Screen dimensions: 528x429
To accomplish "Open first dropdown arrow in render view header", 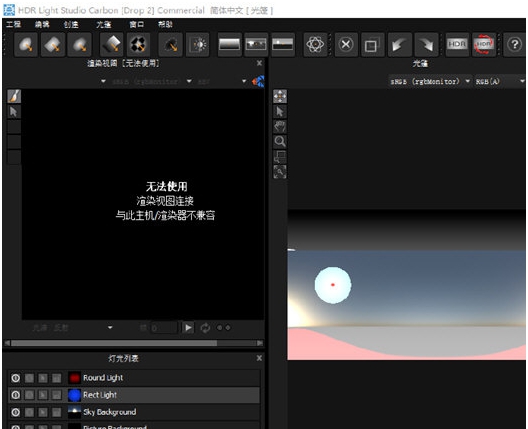I will click(103, 81).
